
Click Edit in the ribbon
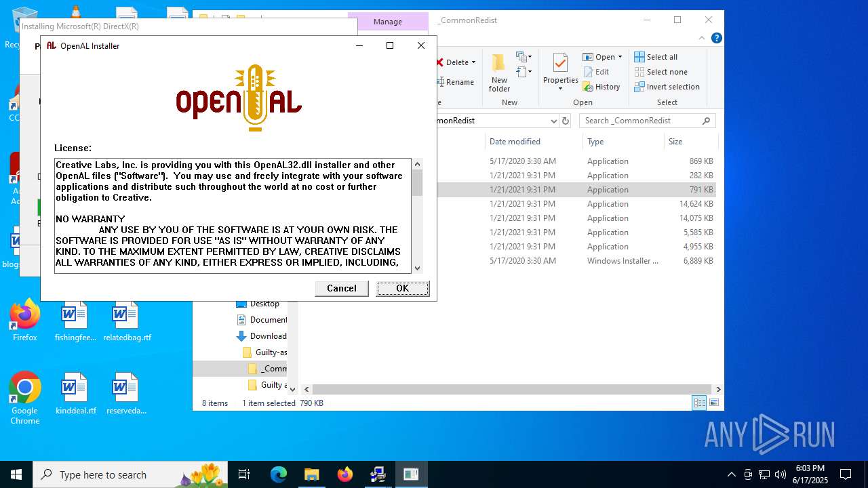pyautogui.click(x=595, y=72)
